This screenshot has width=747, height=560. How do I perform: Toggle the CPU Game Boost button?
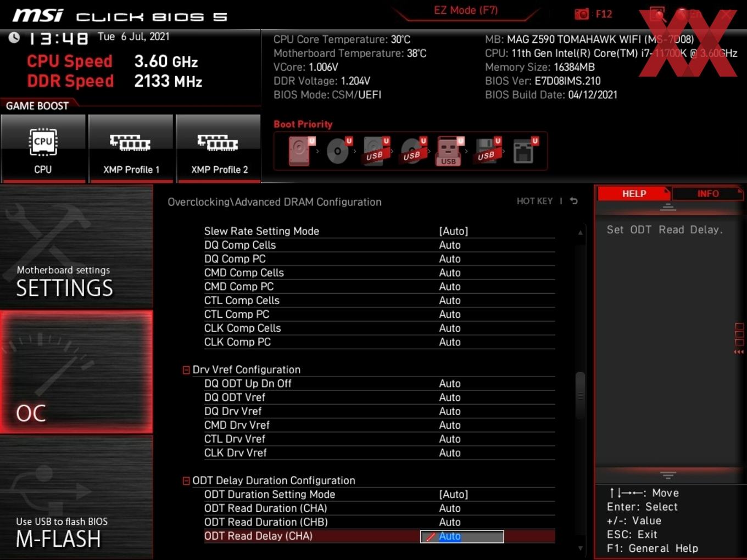point(43,148)
